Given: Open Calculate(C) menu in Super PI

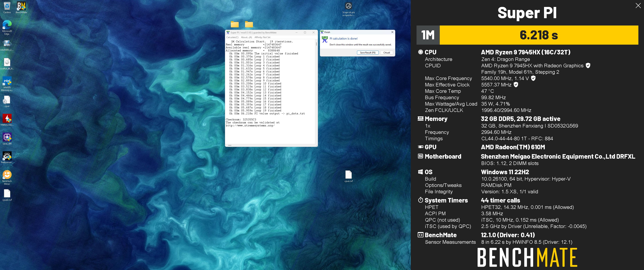Looking at the screenshot, I should 232,37.
